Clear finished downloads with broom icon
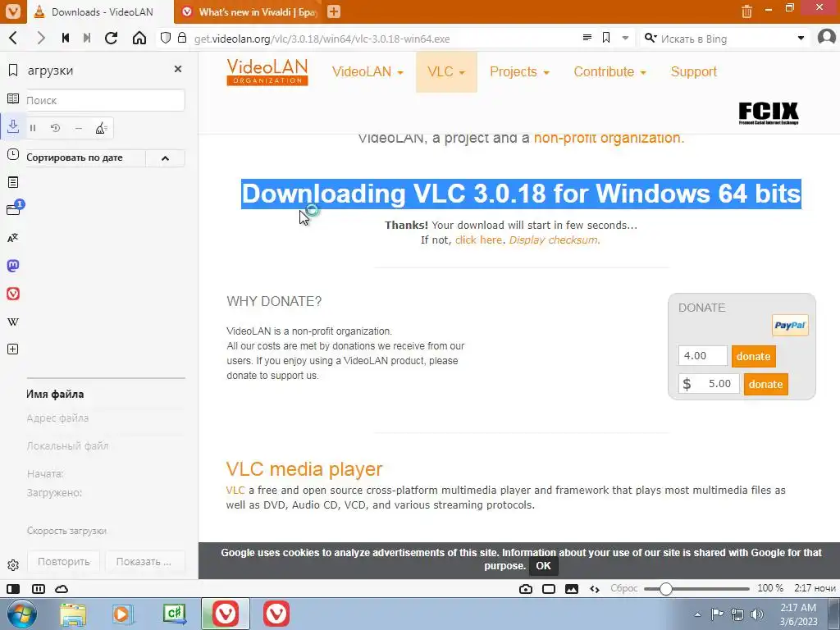Screen dimensions: 840x630 click(x=101, y=128)
